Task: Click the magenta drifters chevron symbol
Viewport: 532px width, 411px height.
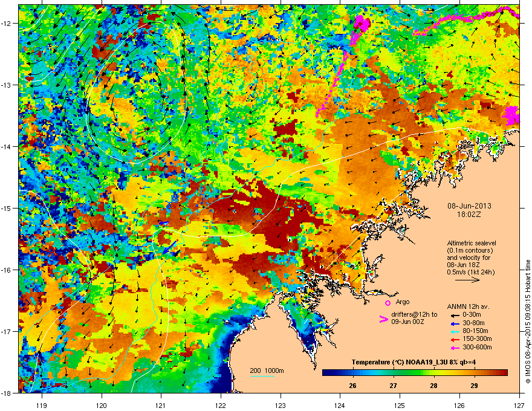Action: click(x=383, y=319)
